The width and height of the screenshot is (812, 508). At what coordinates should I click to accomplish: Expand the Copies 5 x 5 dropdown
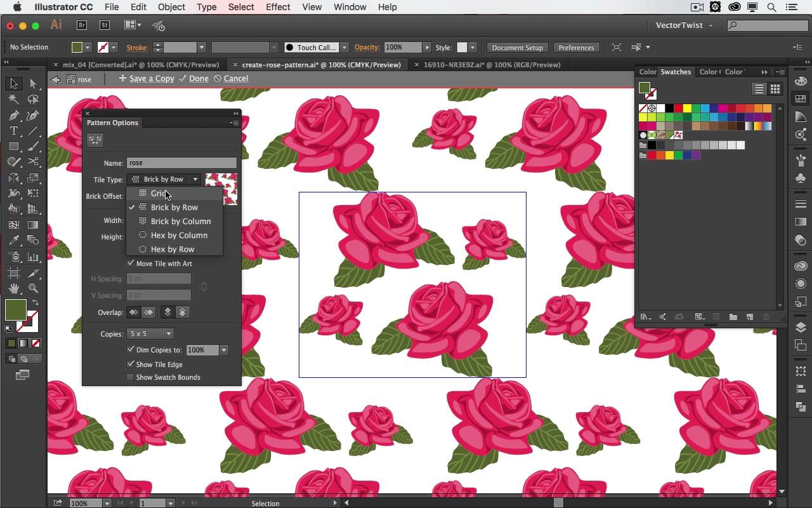tap(168, 334)
